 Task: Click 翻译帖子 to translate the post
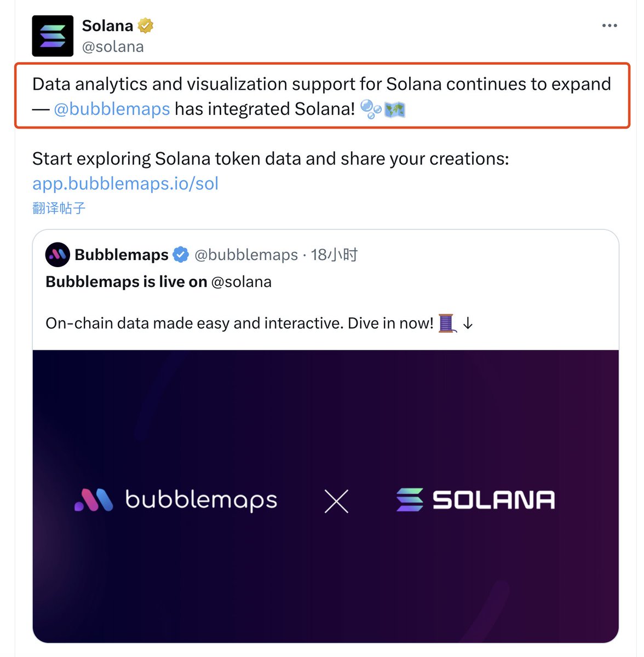click(59, 208)
